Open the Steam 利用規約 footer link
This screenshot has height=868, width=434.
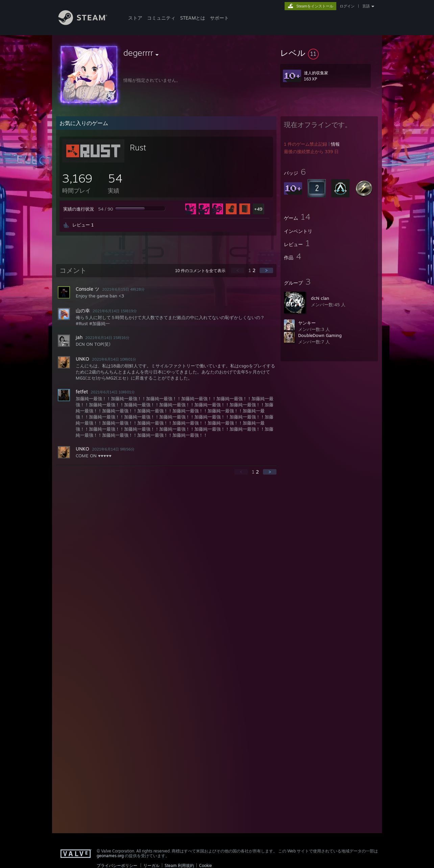click(x=179, y=865)
